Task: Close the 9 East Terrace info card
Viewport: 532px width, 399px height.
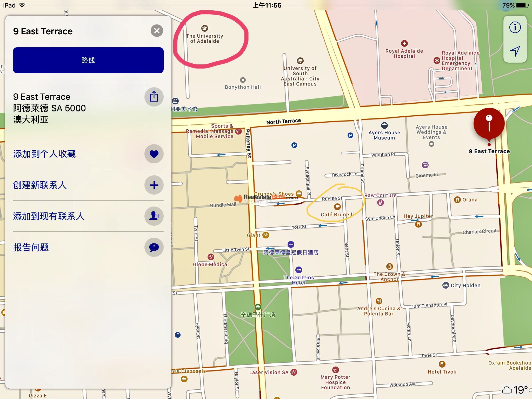Action: tap(157, 31)
